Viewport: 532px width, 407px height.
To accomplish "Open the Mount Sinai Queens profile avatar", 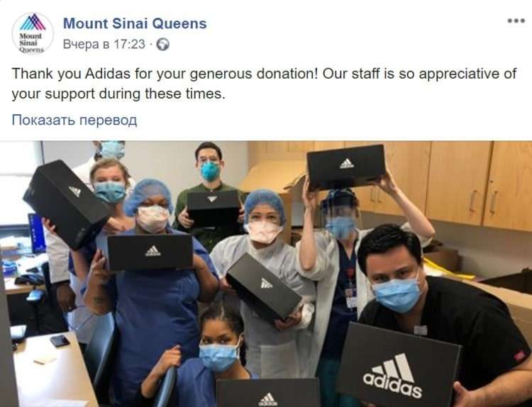I will [33, 33].
